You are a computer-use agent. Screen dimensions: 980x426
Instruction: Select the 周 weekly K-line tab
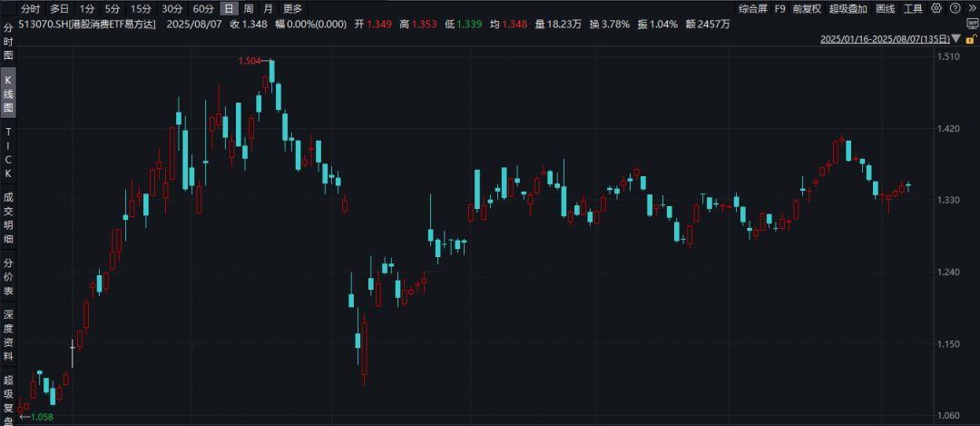tap(249, 8)
